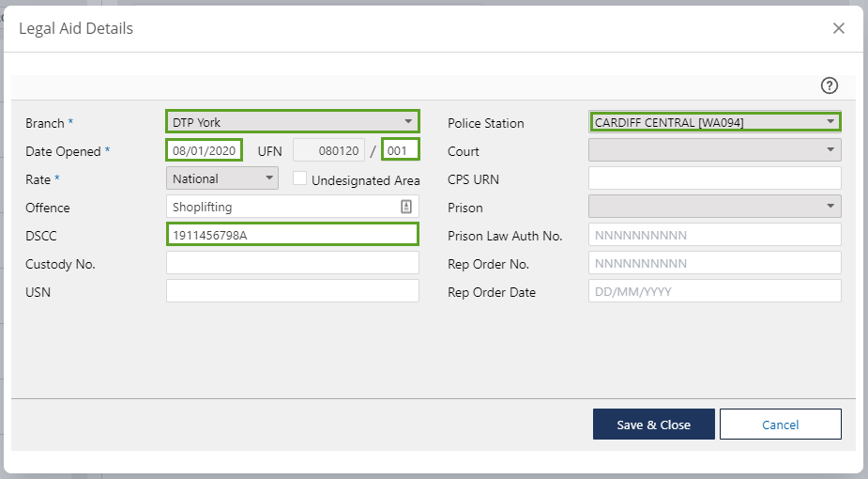Select the Prison Law Auth No. field

[714, 235]
